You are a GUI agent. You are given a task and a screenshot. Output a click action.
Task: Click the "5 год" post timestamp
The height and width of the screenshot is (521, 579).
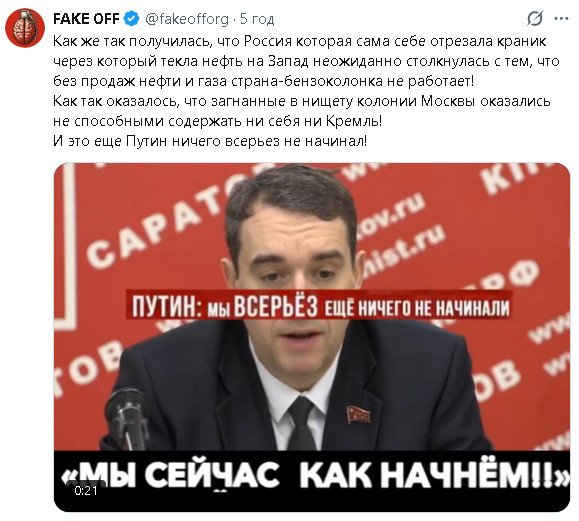click(257, 19)
